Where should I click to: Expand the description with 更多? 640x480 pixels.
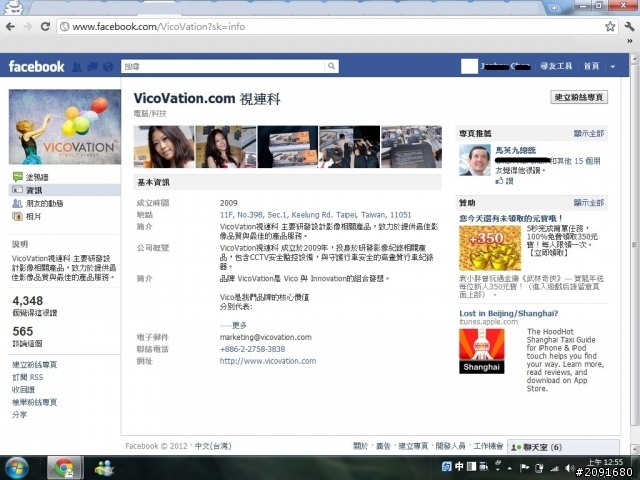(240, 325)
